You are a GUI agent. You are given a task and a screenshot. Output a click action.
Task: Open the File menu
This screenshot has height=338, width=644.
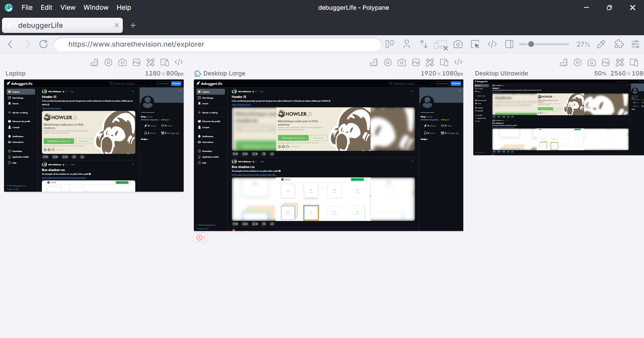pos(27,7)
